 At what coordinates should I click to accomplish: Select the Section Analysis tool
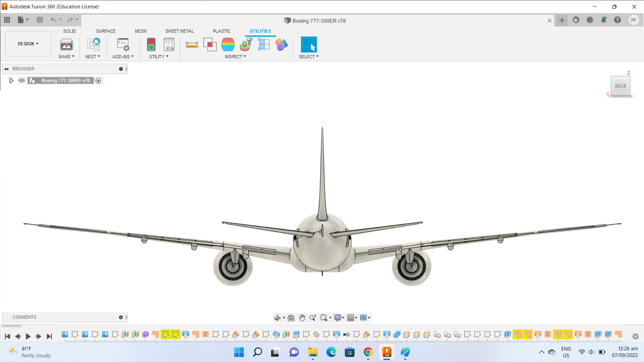(264, 45)
